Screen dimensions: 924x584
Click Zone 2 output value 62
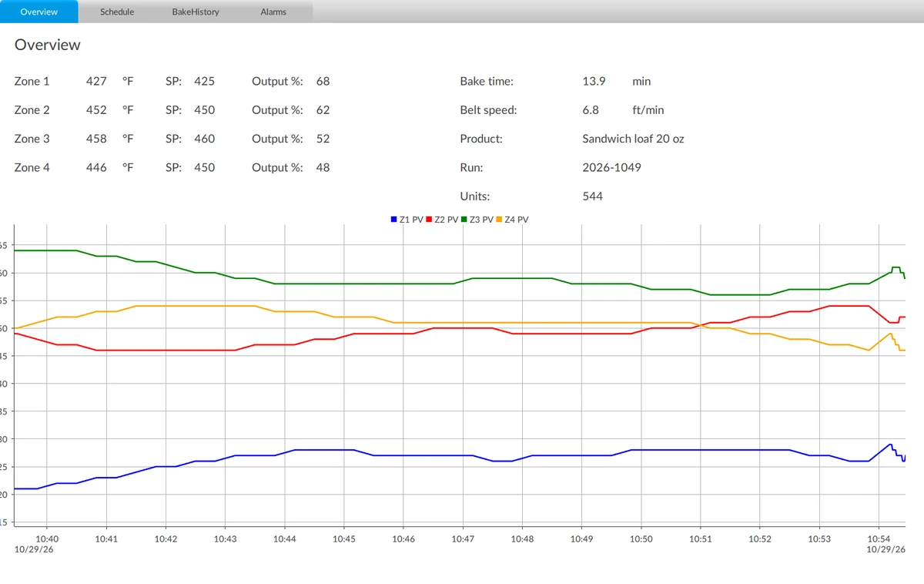pyautogui.click(x=323, y=110)
